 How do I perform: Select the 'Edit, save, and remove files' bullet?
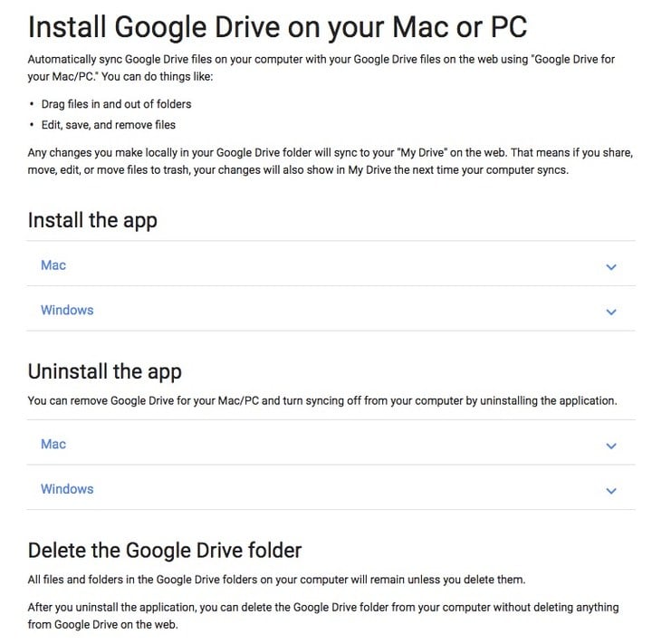pyautogui.click(x=108, y=125)
